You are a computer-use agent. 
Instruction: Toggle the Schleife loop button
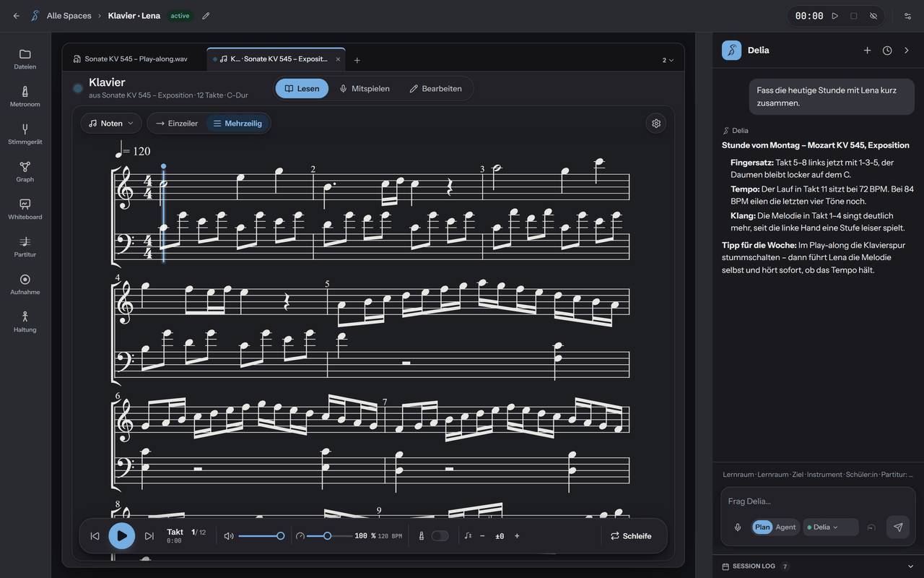click(x=631, y=536)
